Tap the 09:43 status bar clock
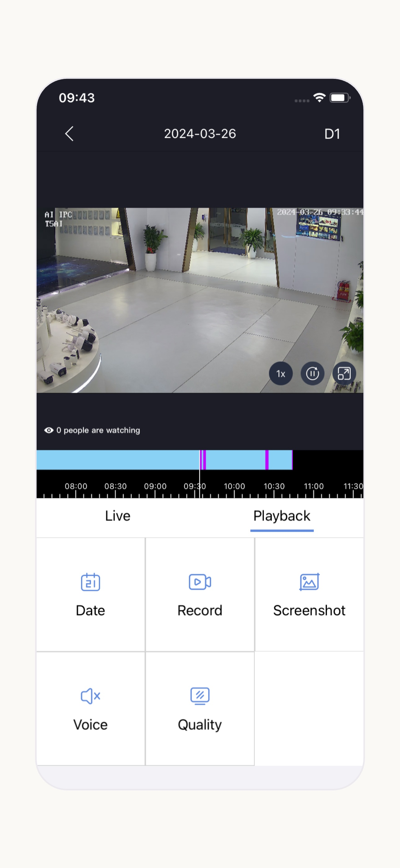Viewport: 400px width, 868px height. pos(77,98)
